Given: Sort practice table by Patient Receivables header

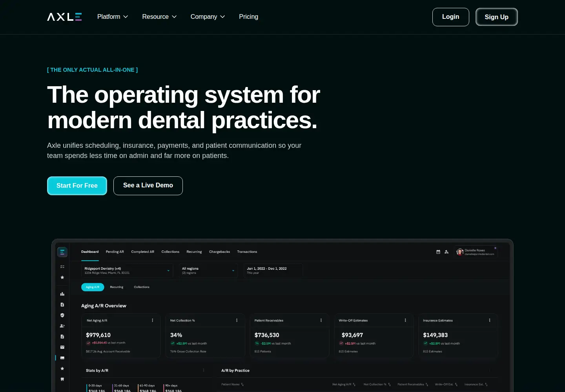Looking at the screenshot, I should coord(413,385).
